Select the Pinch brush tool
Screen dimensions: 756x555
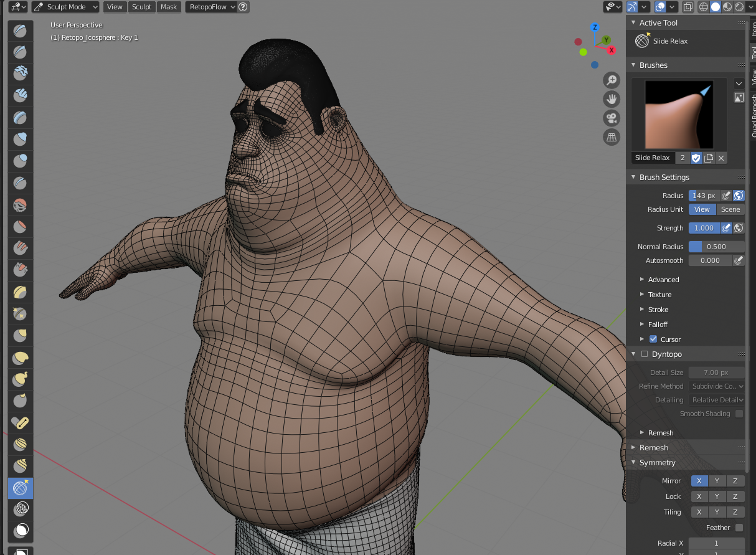tap(21, 314)
